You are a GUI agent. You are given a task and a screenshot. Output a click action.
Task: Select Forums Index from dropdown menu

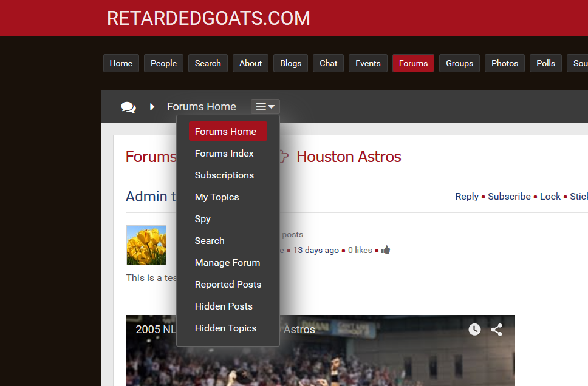(224, 154)
